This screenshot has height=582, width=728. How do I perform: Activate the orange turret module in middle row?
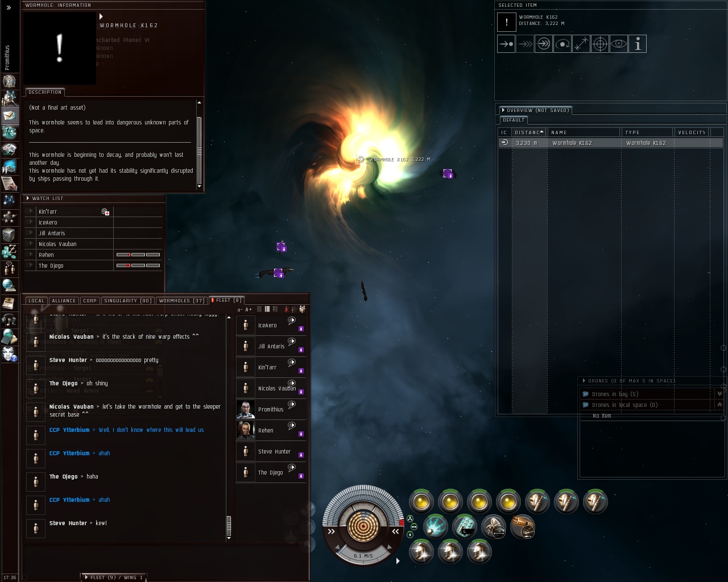[523, 526]
